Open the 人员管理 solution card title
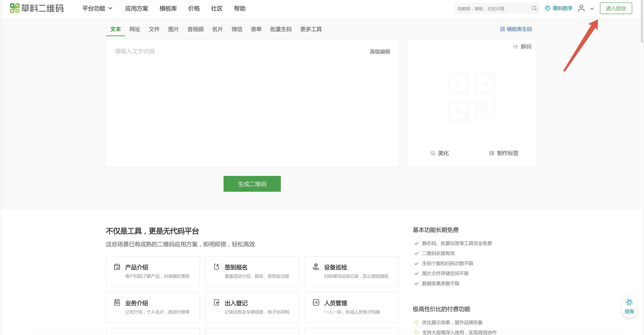 (x=335, y=303)
